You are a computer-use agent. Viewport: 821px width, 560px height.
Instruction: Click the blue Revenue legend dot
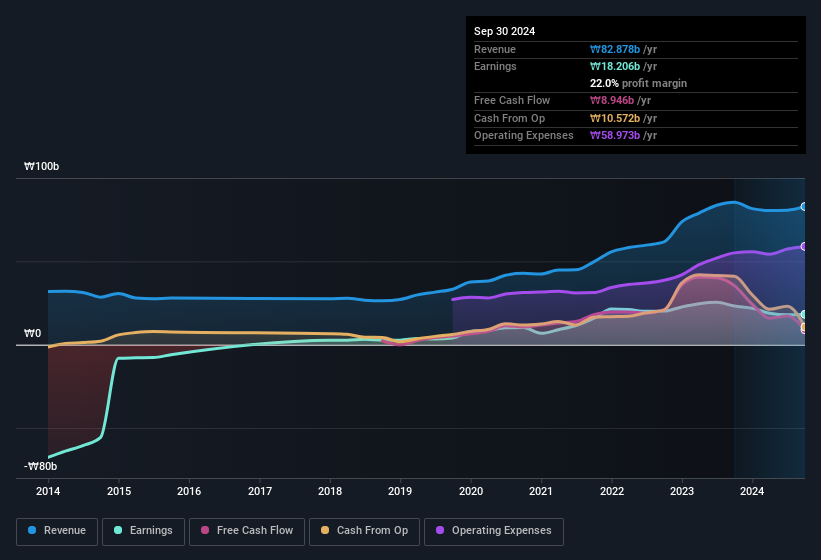pos(33,531)
